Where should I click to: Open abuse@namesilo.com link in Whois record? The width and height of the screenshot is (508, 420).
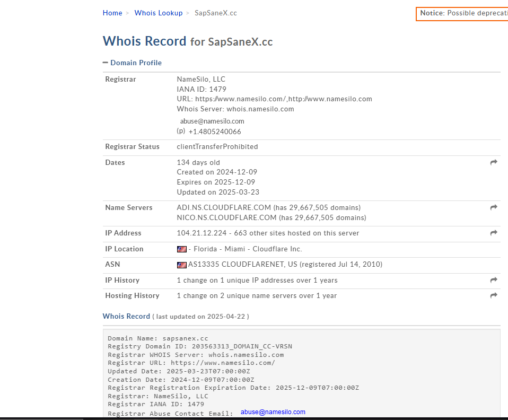(x=273, y=412)
